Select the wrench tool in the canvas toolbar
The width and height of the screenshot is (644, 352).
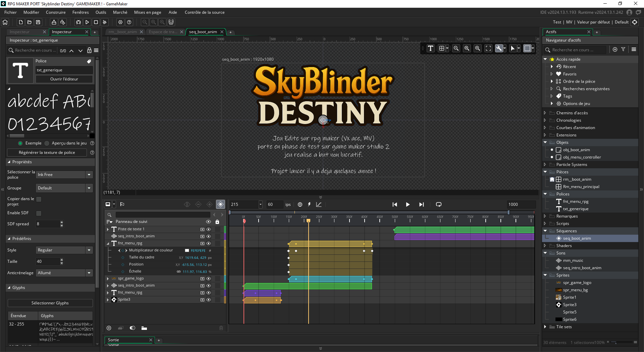click(x=499, y=48)
